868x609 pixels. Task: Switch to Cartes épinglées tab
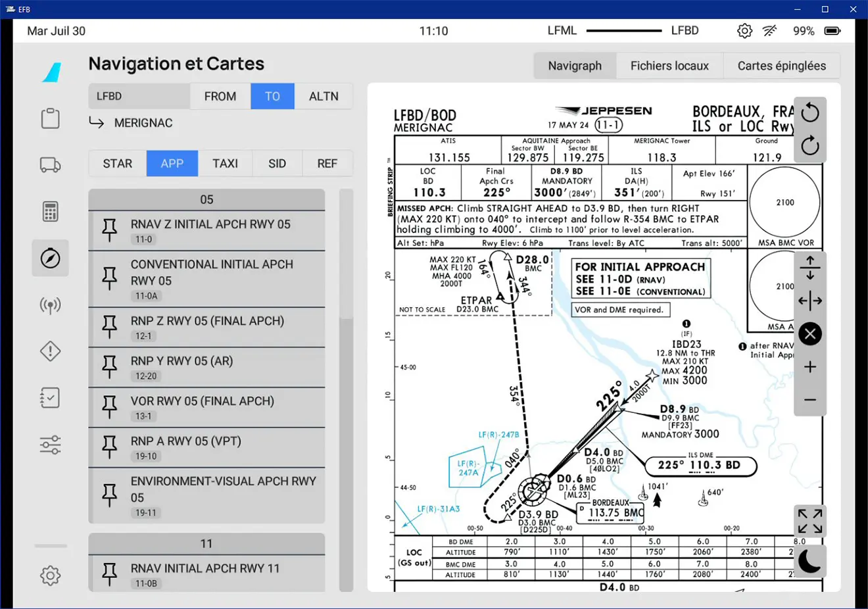tap(781, 66)
